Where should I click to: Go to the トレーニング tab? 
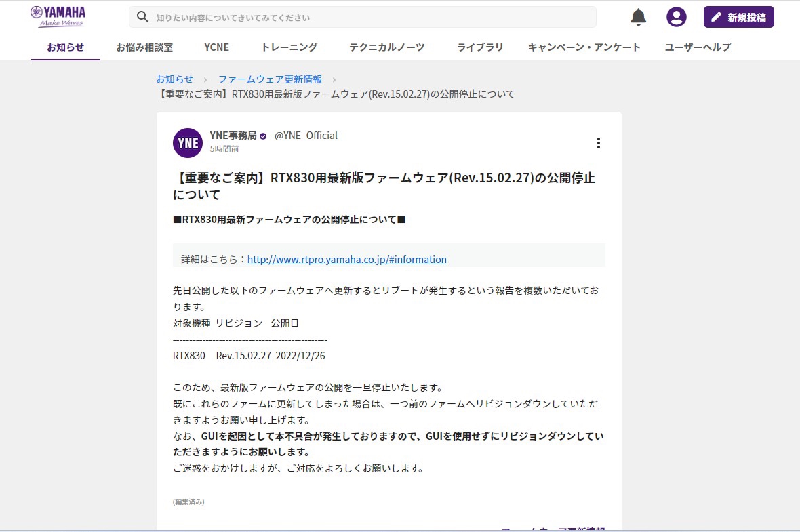[289, 47]
